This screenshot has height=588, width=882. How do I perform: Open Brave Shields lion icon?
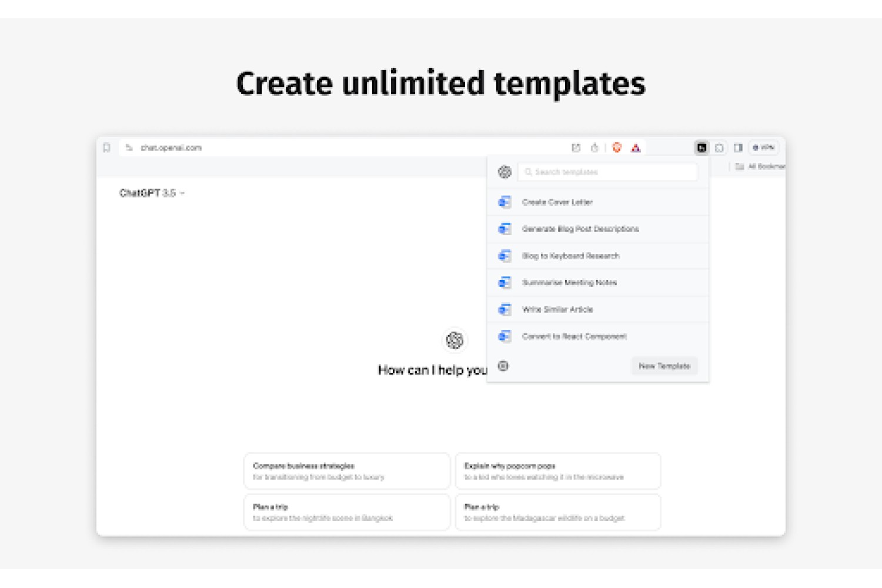coord(617,148)
